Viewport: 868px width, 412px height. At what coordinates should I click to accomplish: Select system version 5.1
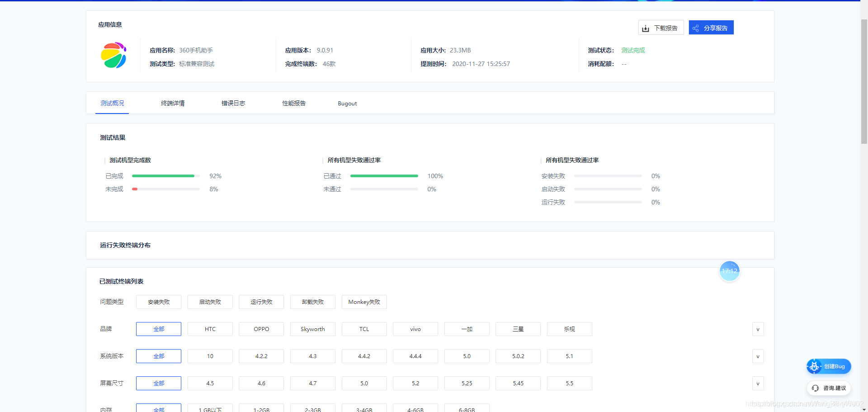pyautogui.click(x=570, y=356)
